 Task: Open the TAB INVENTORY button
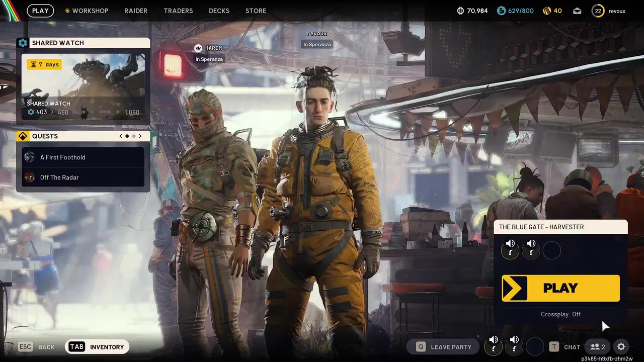(x=97, y=347)
